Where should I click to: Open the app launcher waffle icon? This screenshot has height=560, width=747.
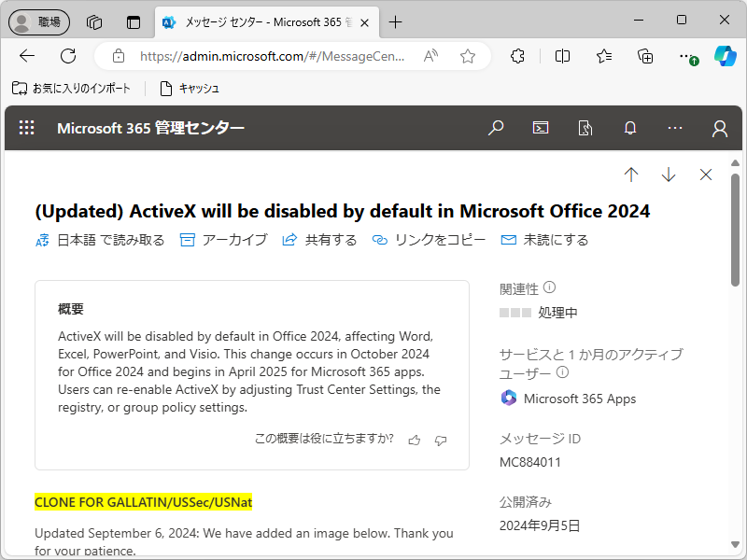click(x=27, y=129)
